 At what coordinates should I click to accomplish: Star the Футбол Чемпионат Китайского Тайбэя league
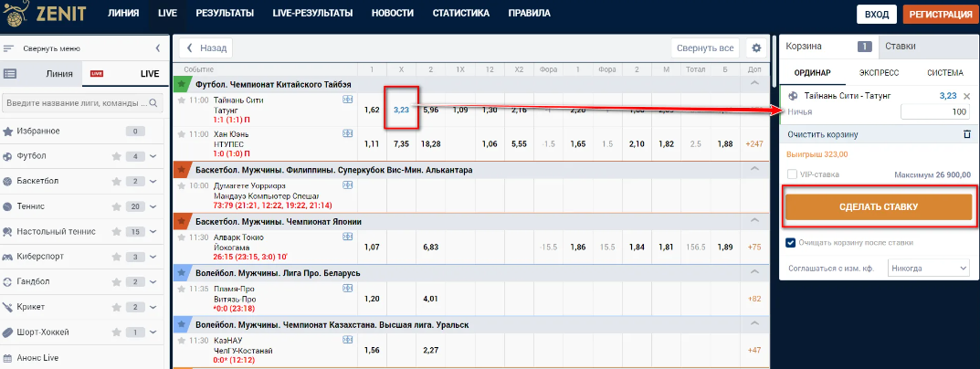point(181,83)
